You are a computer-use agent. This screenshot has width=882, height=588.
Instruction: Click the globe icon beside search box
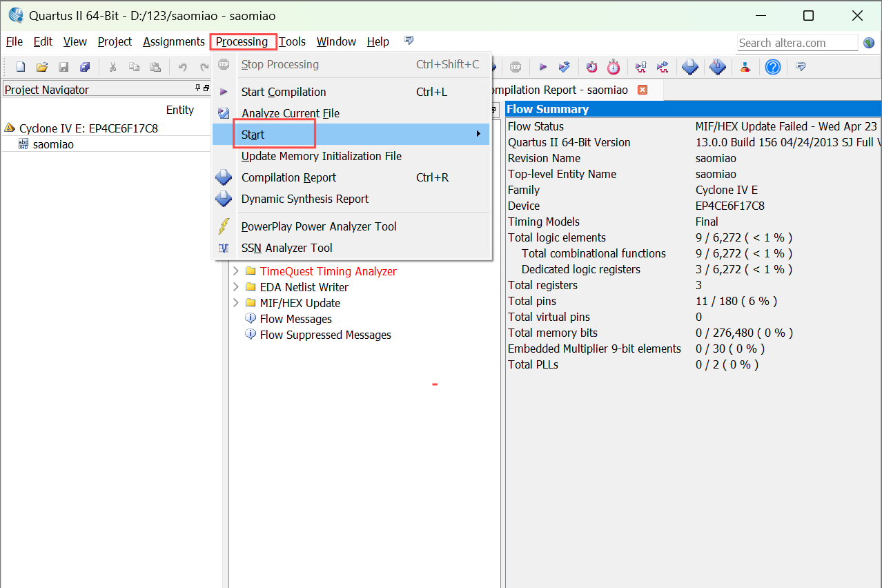click(x=869, y=43)
